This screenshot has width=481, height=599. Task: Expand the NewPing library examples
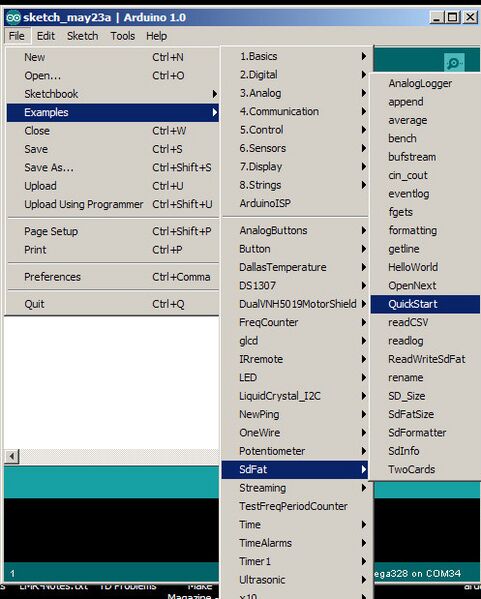click(x=295, y=414)
